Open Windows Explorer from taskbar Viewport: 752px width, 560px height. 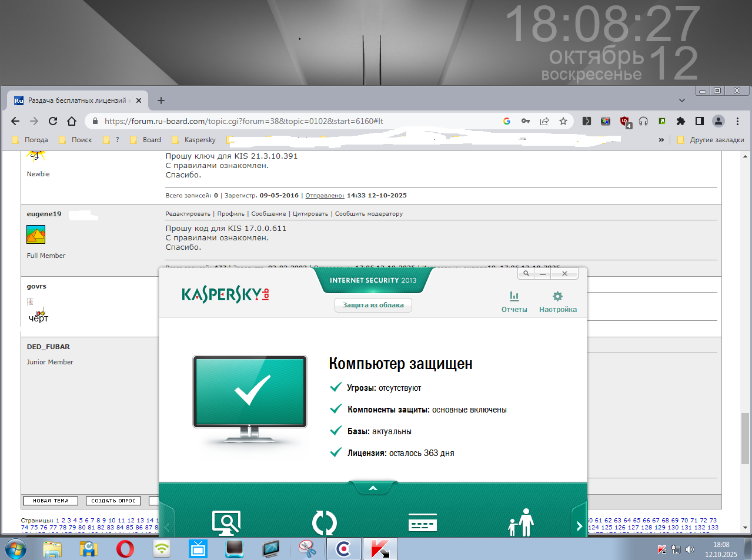52,549
